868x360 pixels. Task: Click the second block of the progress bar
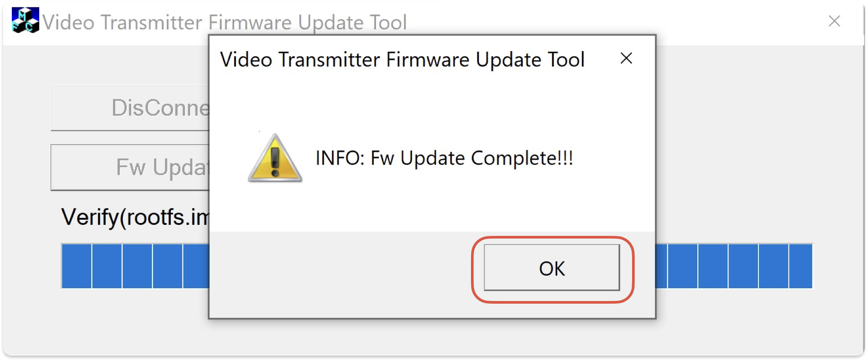tap(107, 266)
